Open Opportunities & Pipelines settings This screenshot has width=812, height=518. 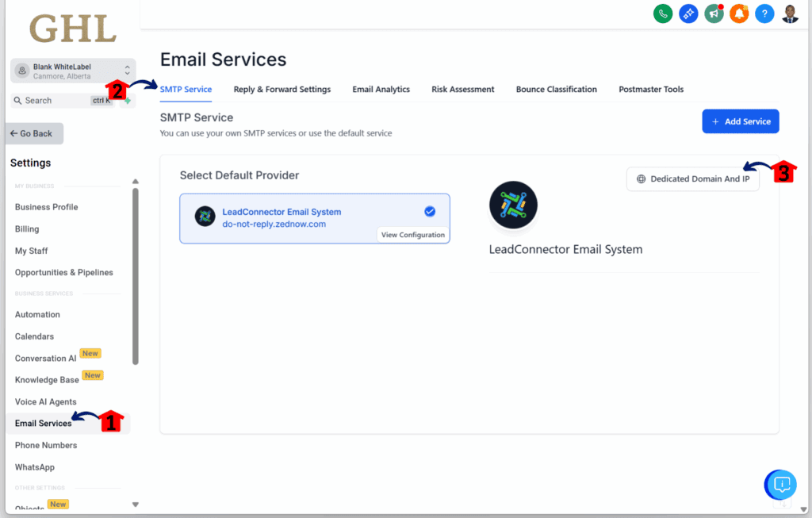(x=63, y=272)
